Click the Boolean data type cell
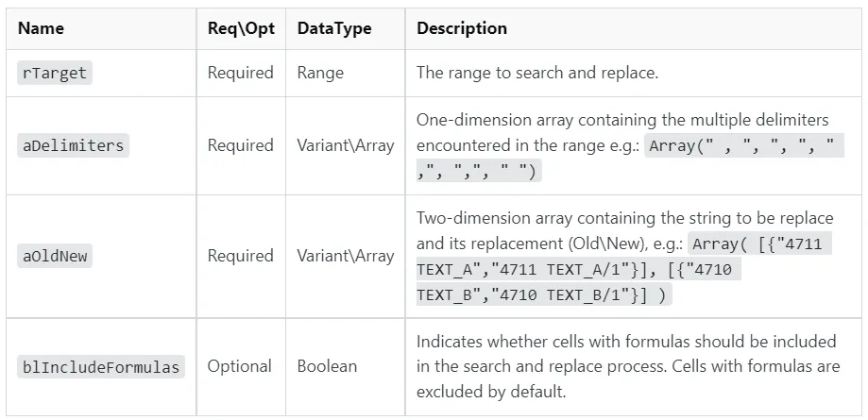Image resolution: width=868 pixels, height=420 pixels. coord(327,366)
